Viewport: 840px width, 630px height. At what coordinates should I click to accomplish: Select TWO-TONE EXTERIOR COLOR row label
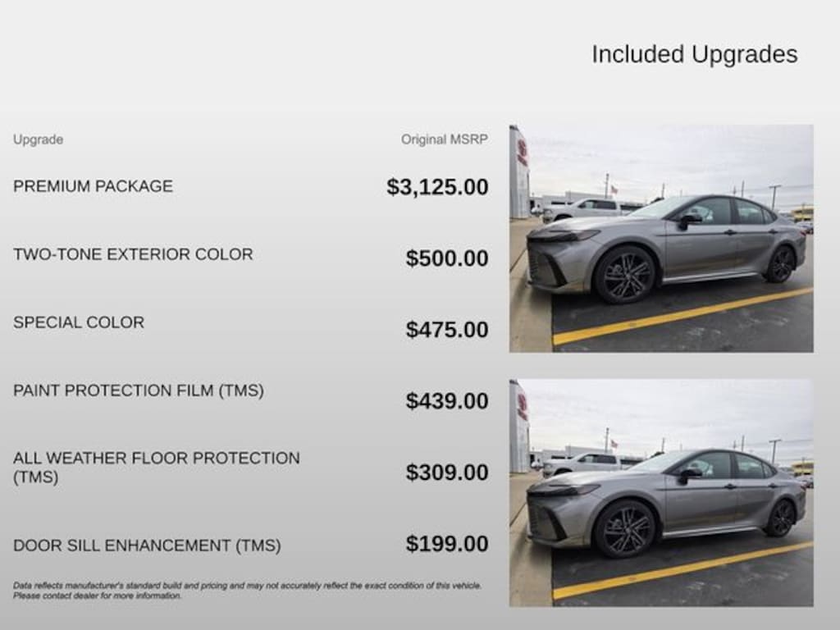[133, 254]
